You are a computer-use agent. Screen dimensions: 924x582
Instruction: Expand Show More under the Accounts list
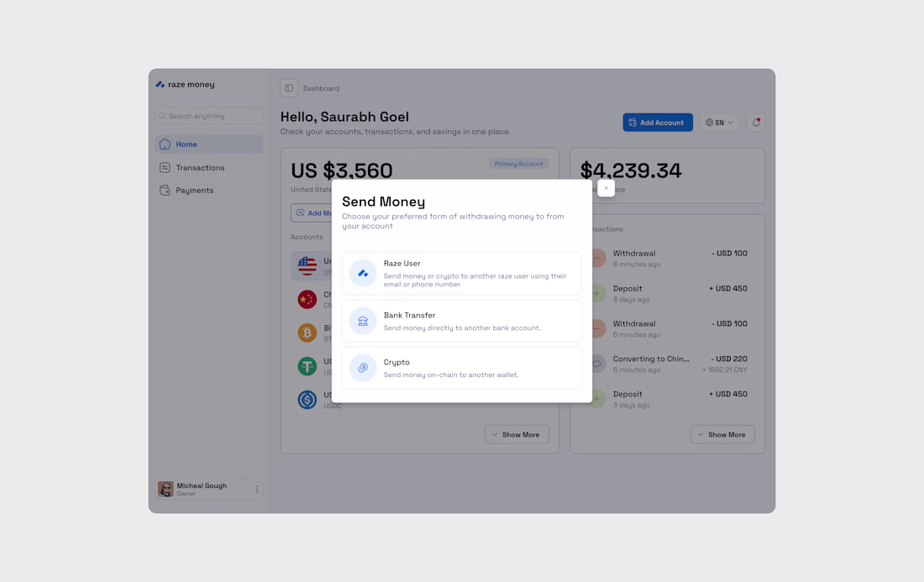point(517,435)
